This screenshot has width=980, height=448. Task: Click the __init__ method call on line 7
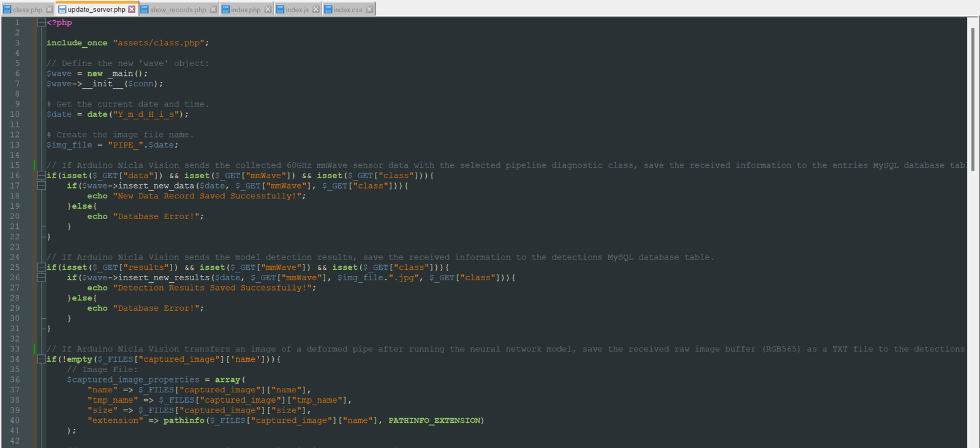(103, 84)
